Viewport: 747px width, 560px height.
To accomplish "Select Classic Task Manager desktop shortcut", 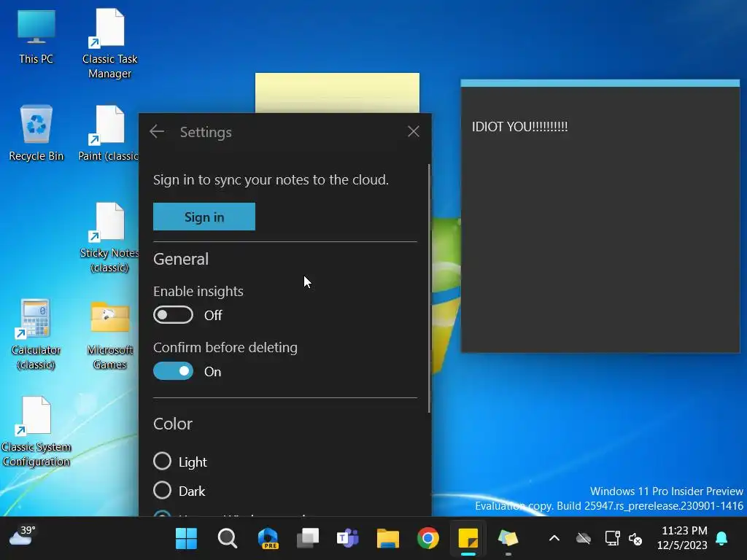I will click(109, 44).
